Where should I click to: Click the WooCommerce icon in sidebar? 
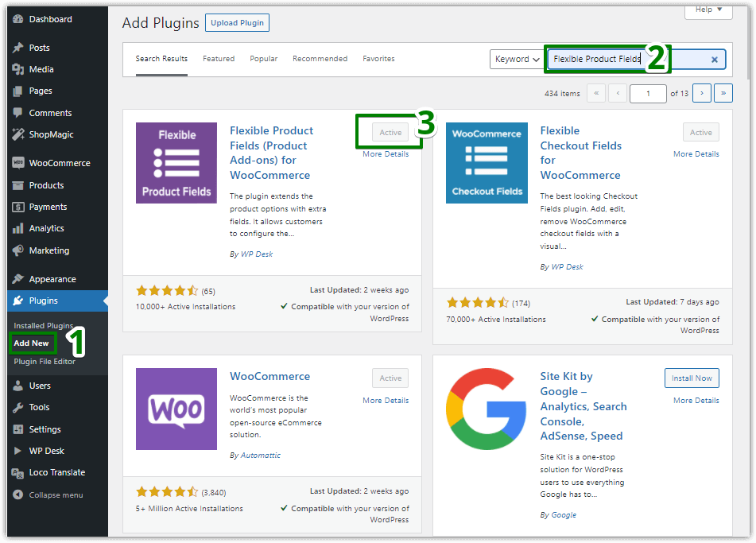pos(17,163)
